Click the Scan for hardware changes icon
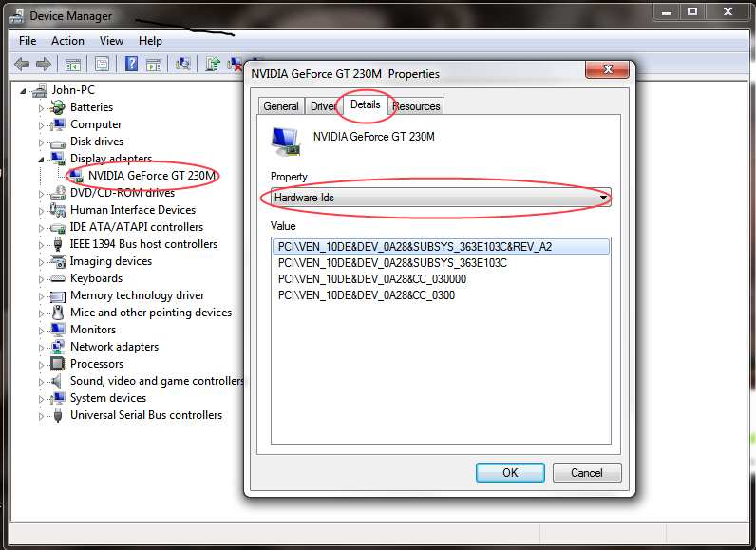The height and width of the screenshot is (550, 756). (x=183, y=64)
